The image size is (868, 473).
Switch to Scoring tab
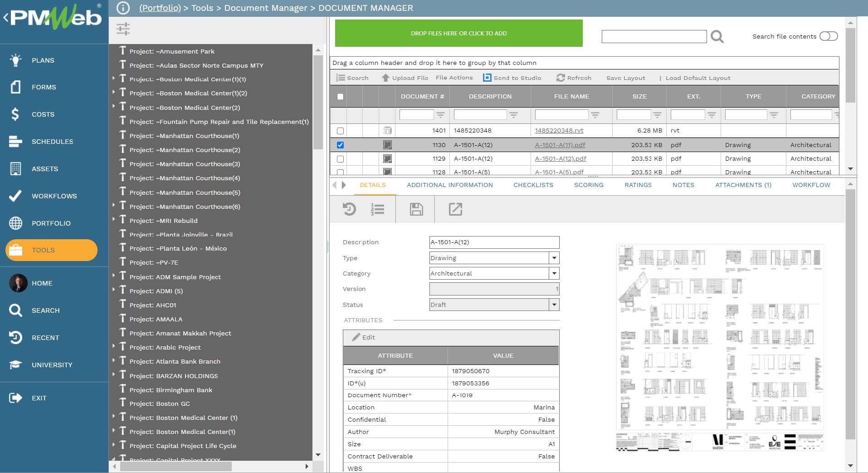click(x=589, y=185)
